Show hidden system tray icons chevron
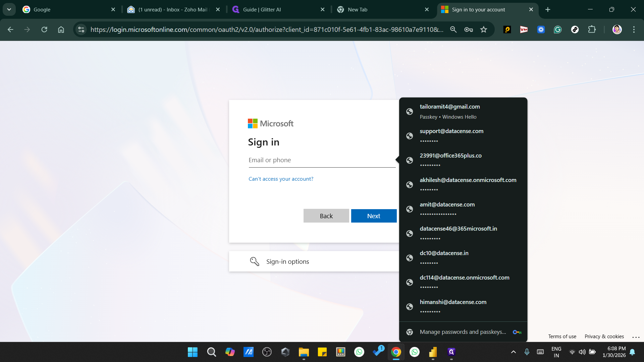Screen dimensions: 644x362 [x=513, y=352]
